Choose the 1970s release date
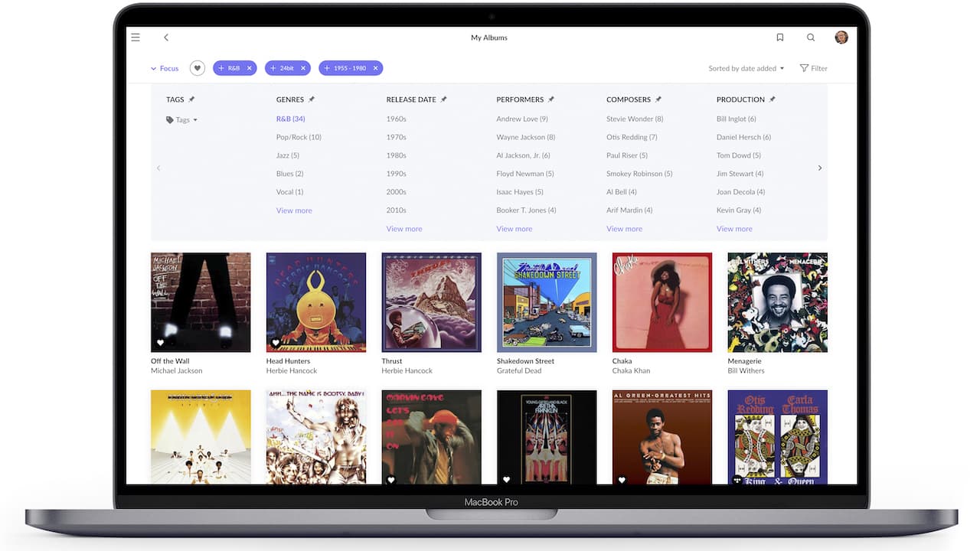Viewport: 980px width, 551px height. (x=397, y=137)
